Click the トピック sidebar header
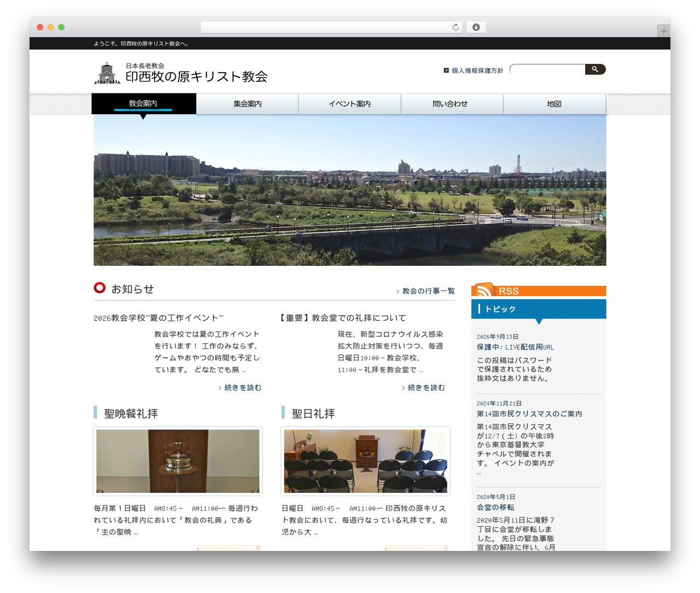This screenshot has height=593, width=700. pyautogui.click(x=539, y=309)
